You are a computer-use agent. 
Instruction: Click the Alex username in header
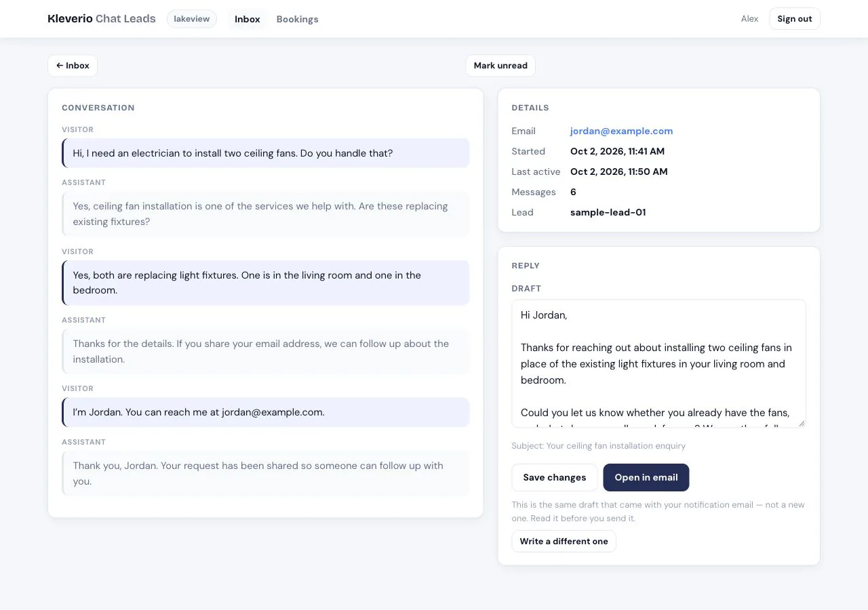pos(749,19)
